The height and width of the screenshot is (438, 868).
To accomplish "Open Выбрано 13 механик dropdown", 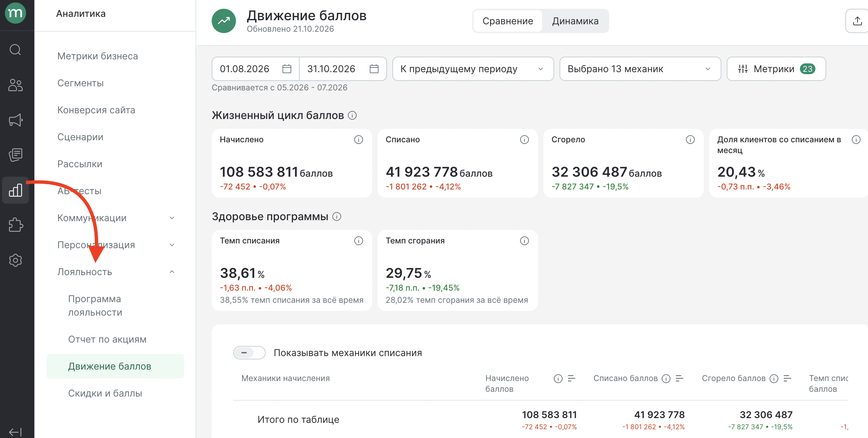I will pyautogui.click(x=640, y=69).
